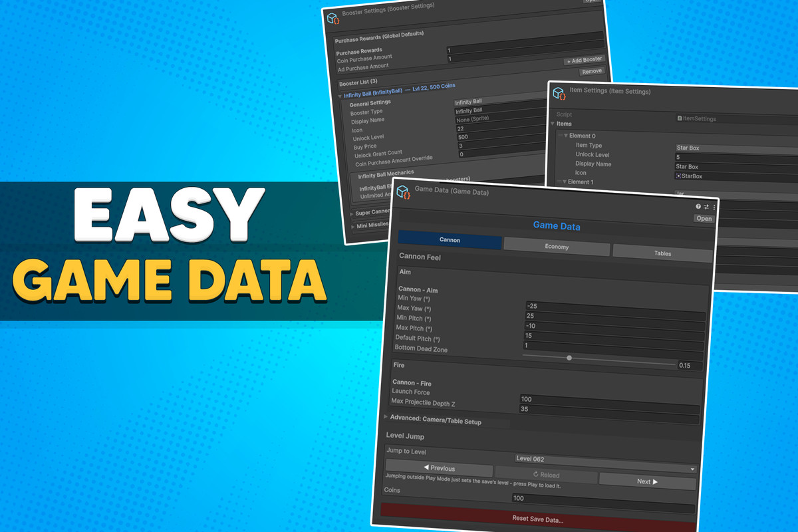This screenshot has height=532, width=798.
Task: Grab the Element 1 reorder handle
Action: coord(558,182)
